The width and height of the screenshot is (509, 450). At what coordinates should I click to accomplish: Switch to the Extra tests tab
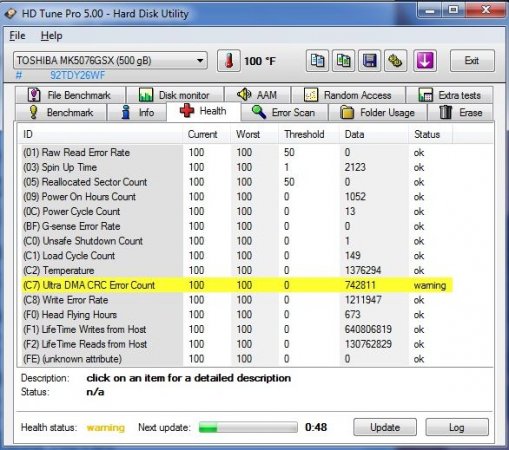click(449, 95)
